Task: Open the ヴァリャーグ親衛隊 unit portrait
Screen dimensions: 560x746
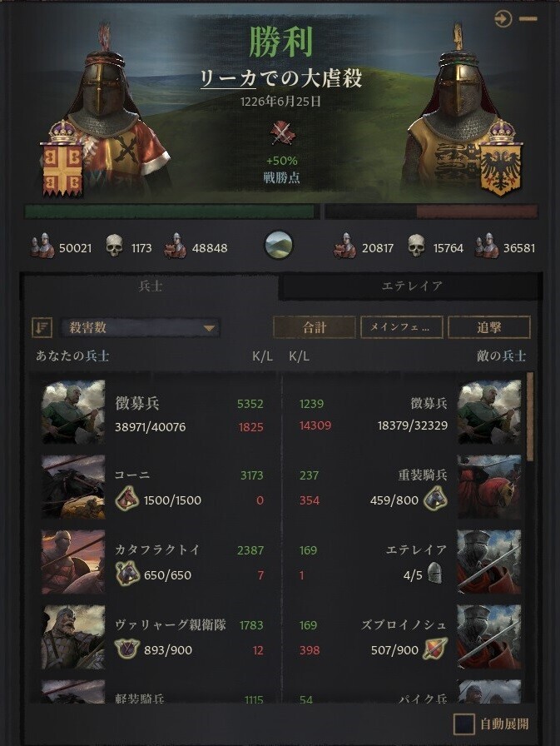Action: (72, 637)
